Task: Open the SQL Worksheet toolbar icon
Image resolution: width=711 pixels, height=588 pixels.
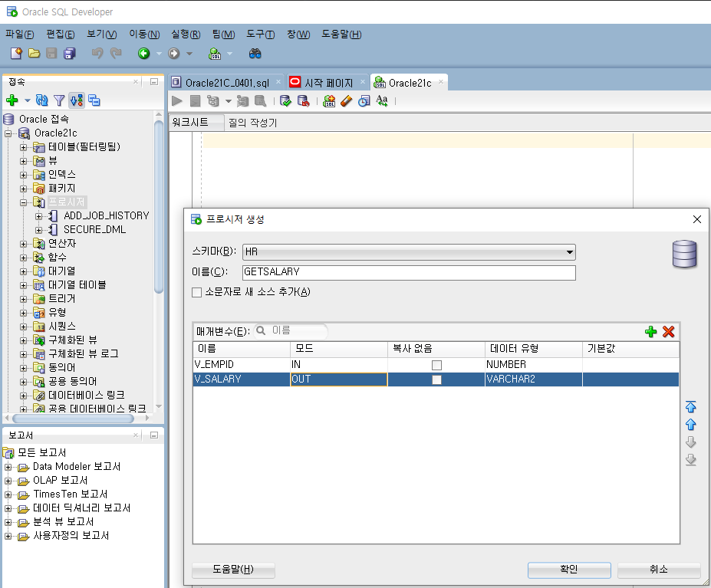Action: point(215,54)
